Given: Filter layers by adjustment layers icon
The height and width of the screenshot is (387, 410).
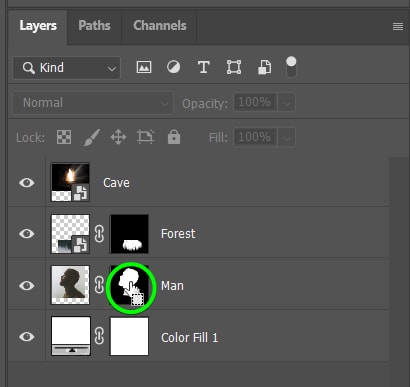Looking at the screenshot, I should click(x=173, y=67).
